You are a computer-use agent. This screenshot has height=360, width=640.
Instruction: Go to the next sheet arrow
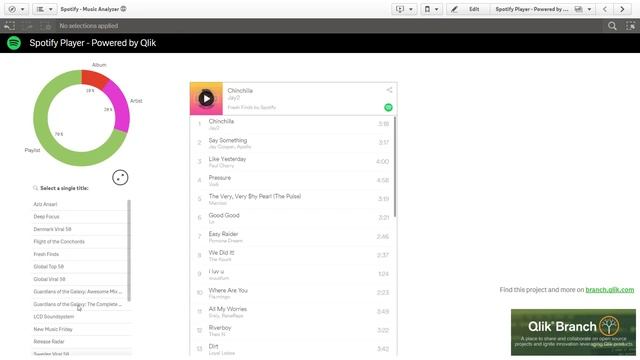click(622, 9)
